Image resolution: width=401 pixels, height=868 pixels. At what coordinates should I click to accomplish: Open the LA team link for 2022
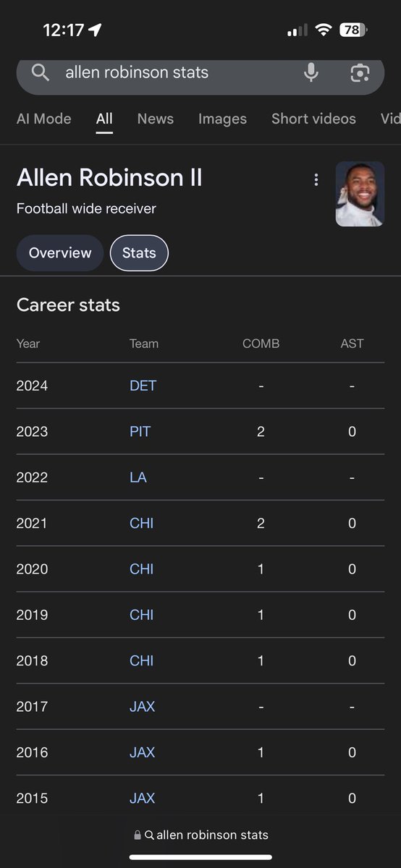tap(138, 477)
